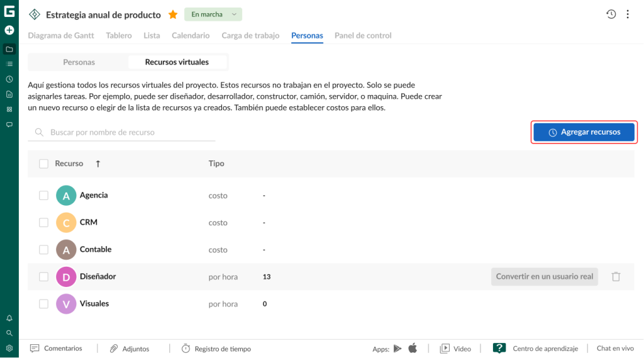This screenshot has width=644, height=358.
Task: Click costo type in CRM row
Action: tap(218, 222)
